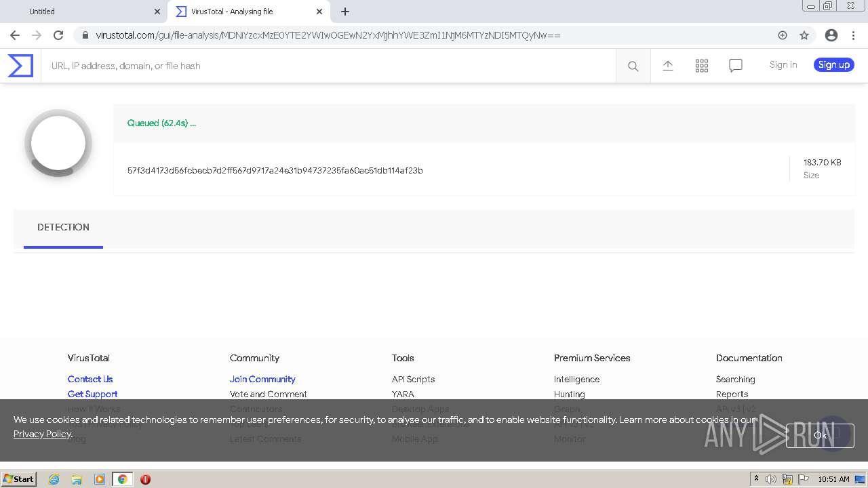868x488 pixels.
Task: Open the Chrome profile avatar icon
Action: coord(831,35)
